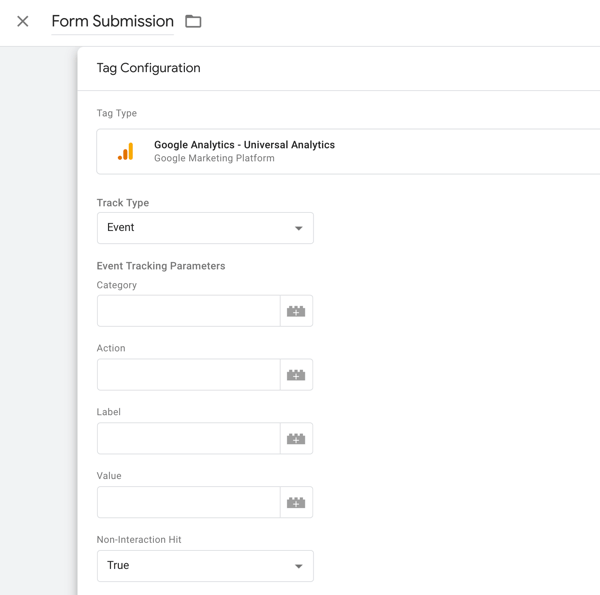Click the Tag Configuration heading
Image resolution: width=600 pixels, height=595 pixels.
pyautogui.click(x=148, y=68)
